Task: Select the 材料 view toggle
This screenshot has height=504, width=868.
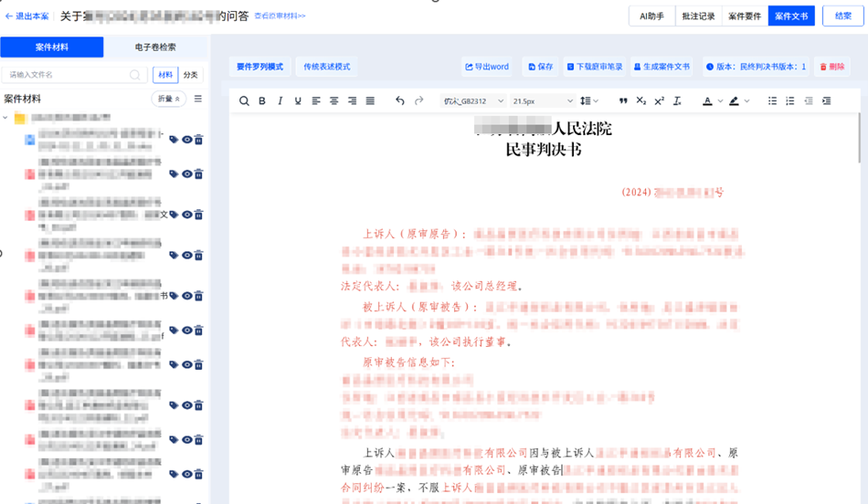Action: point(165,75)
